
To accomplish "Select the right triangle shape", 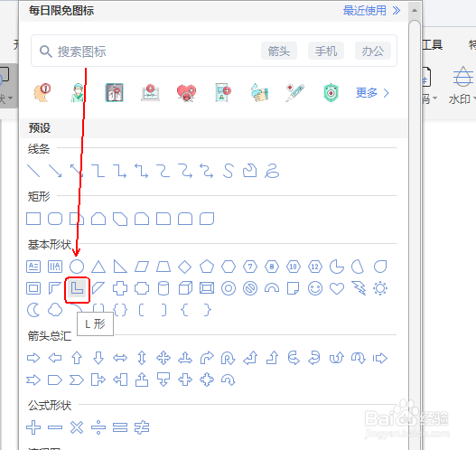I will 120,267.
